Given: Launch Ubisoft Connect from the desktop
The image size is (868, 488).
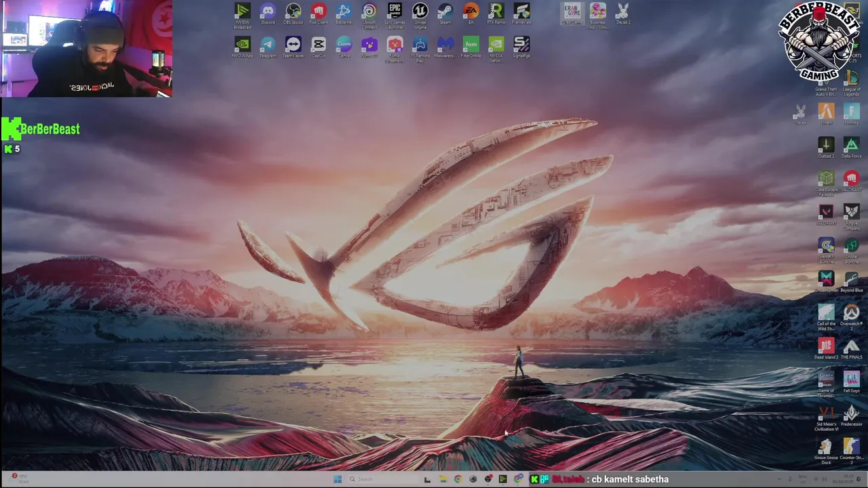Looking at the screenshot, I should click(x=369, y=16).
